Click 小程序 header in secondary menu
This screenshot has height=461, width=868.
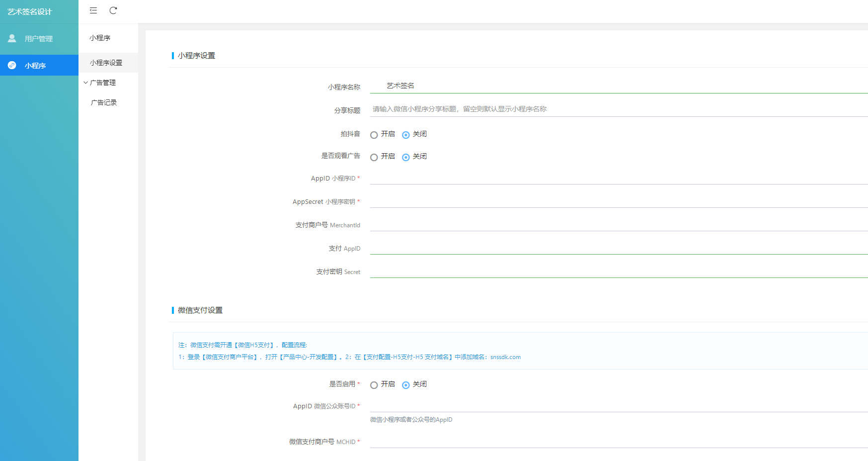pyautogui.click(x=100, y=38)
